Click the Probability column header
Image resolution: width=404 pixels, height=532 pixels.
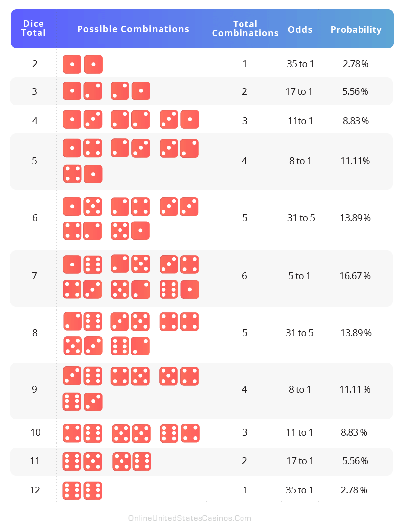tap(356, 30)
